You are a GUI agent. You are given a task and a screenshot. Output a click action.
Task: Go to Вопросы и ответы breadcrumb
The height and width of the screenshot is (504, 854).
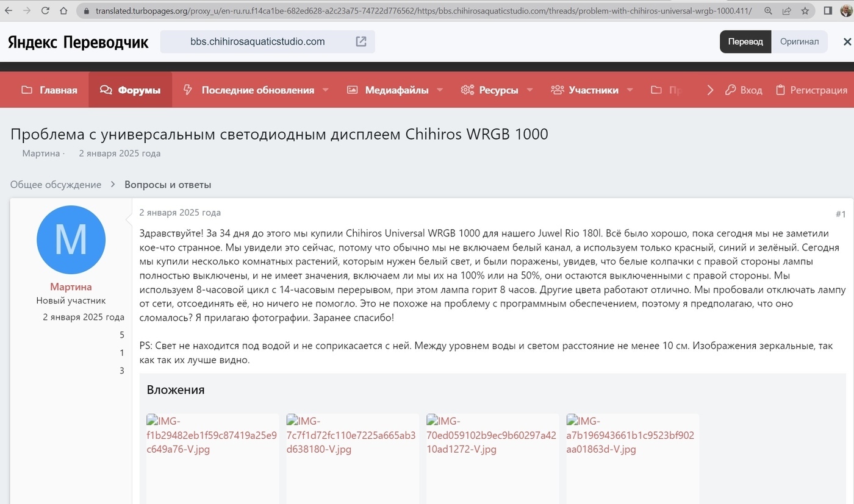pos(168,185)
